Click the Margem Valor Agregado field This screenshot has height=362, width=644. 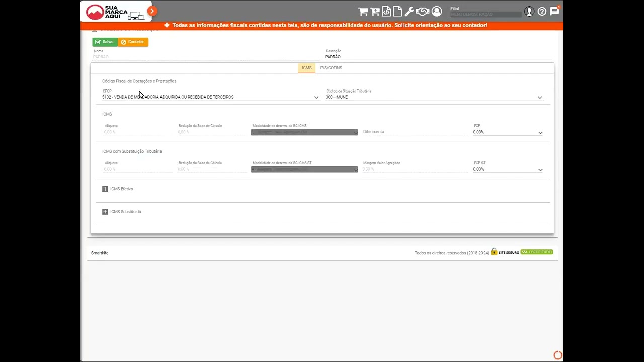tap(415, 169)
